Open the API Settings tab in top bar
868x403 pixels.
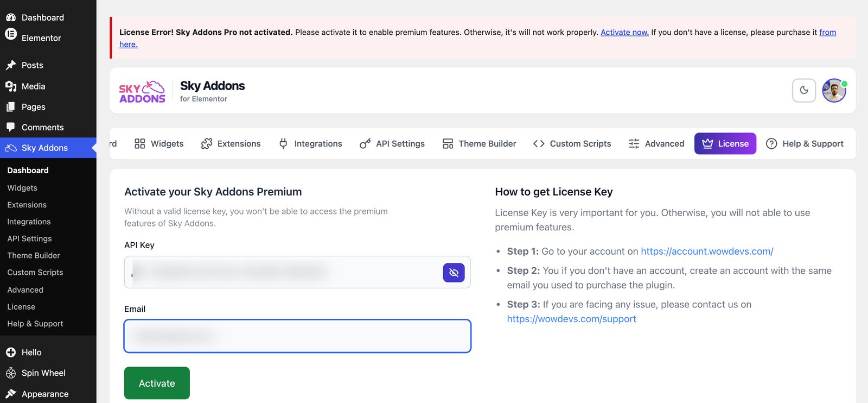392,143
